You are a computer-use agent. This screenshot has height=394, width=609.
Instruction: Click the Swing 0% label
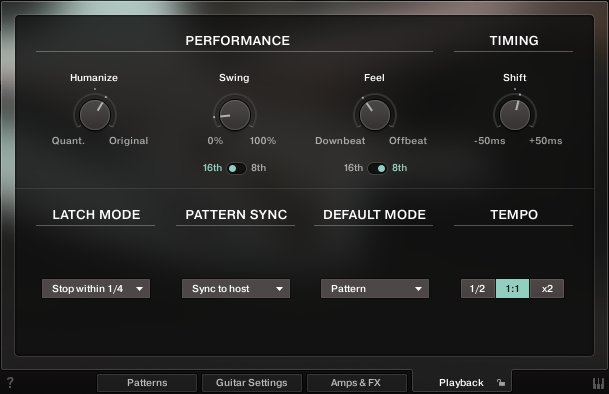click(215, 141)
